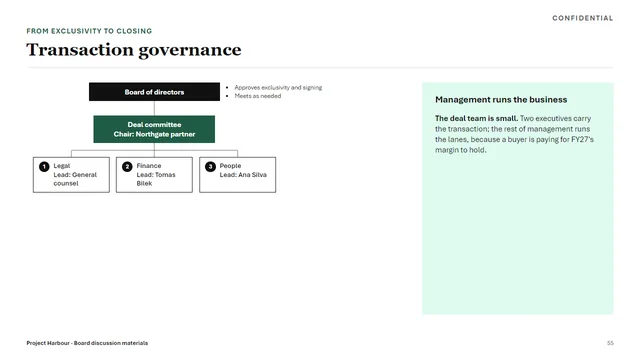Click 'The deal team is small.' bold text
Viewport: 640px width, 360px height.
[476, 118]
